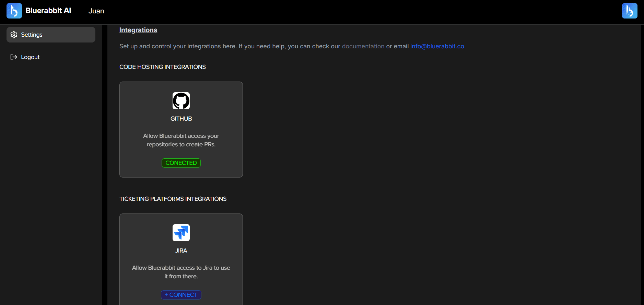Click the JIRA card title text
The width and height of the screenshot is (644, 305).
(x=181, y=251)
